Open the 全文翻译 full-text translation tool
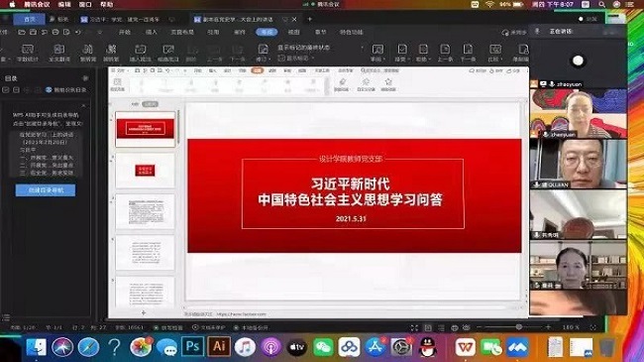Image resolution: width=644 pixels, height=362 pixels. click(59, 54)
